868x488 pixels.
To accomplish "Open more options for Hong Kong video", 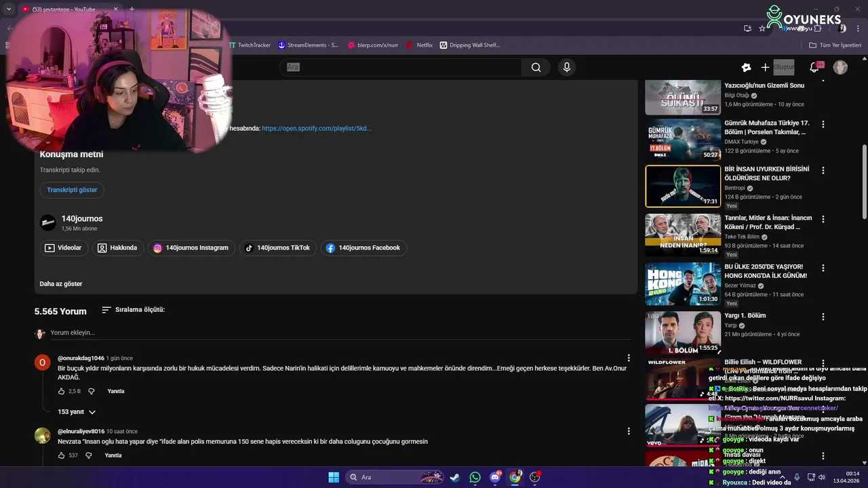I will click(823, 268).
